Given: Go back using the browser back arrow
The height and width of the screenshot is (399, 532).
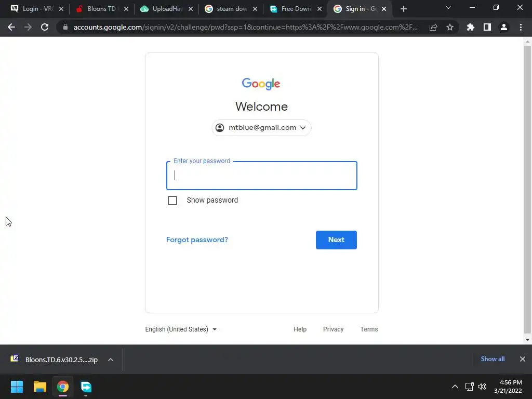Looking at the screenshot, I should point(11,27).
